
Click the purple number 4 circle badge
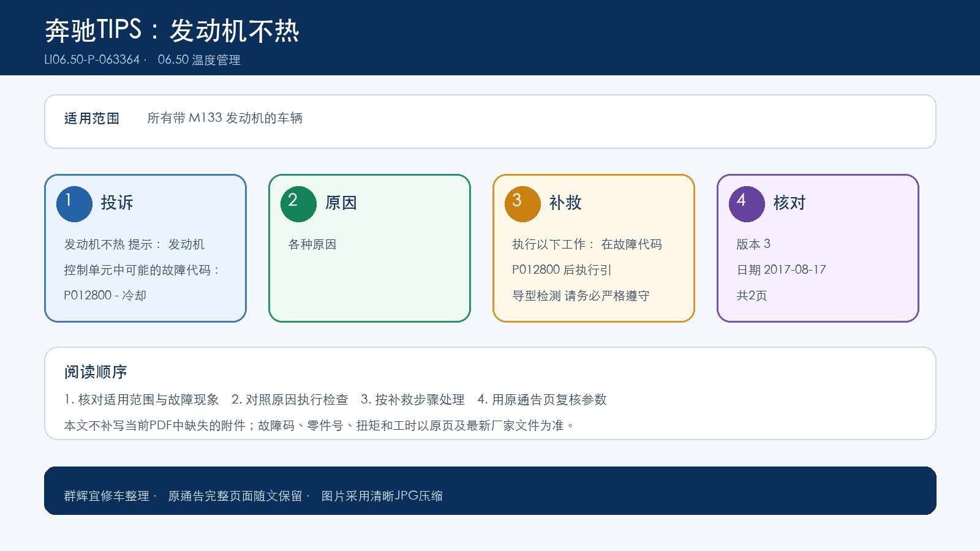747,204
